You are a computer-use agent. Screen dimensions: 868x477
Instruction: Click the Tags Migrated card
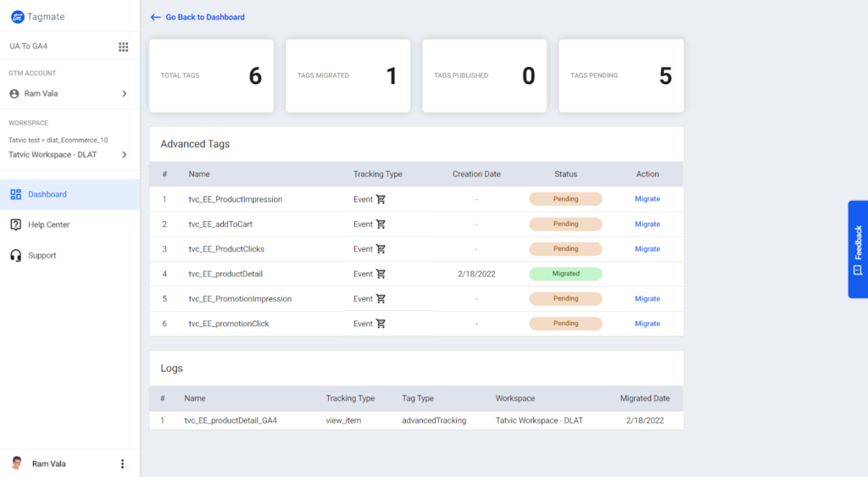point(348,75)
